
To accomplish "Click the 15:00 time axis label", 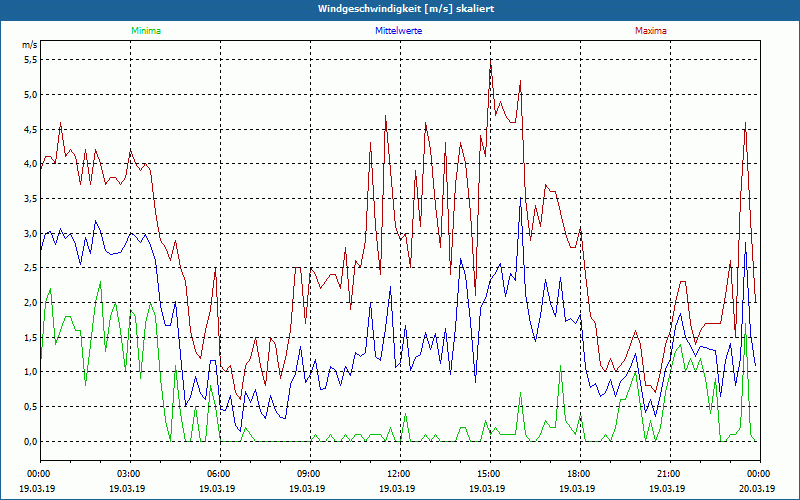I will click(490, 473).
